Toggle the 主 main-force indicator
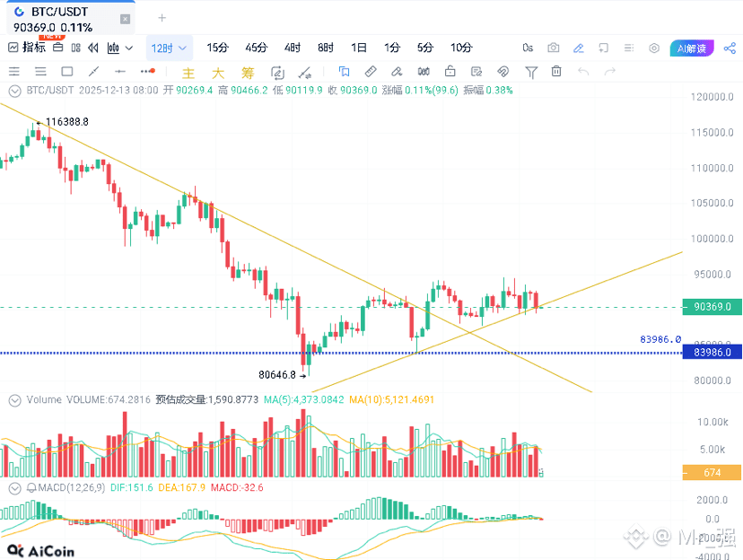This screenshot has height=560, width=743. (188, 73)
